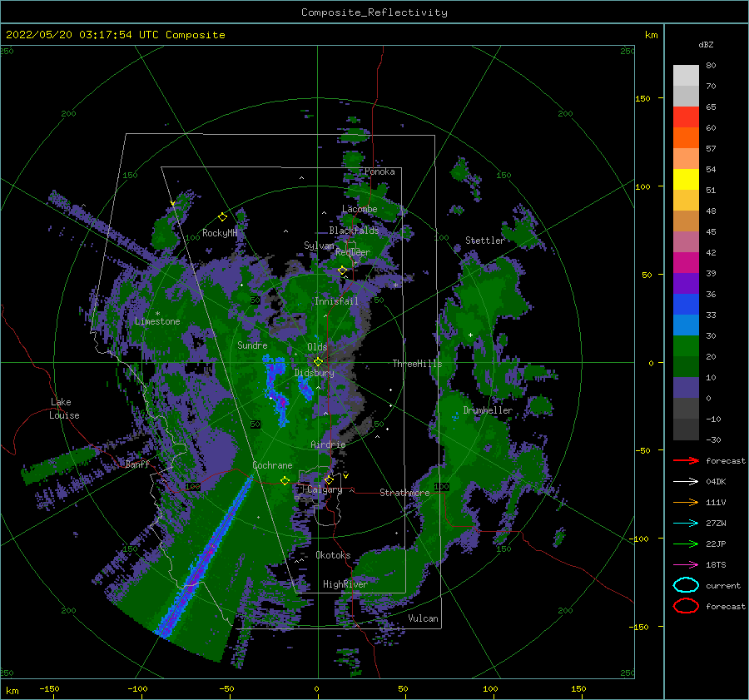Click the yellow diamond marker above Calgary
The width and height of the screenshot is (749, 700).
pos(329,479)
